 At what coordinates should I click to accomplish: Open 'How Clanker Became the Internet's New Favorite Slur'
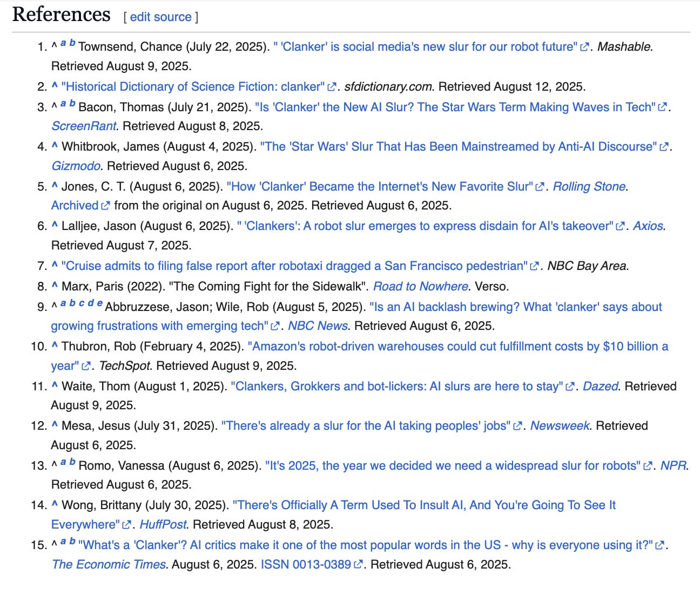click(386, 186)
